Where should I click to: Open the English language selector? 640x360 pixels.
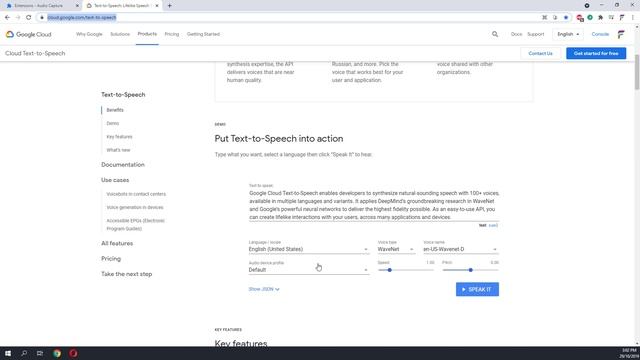pyautogui.click(x=568, y=34)
